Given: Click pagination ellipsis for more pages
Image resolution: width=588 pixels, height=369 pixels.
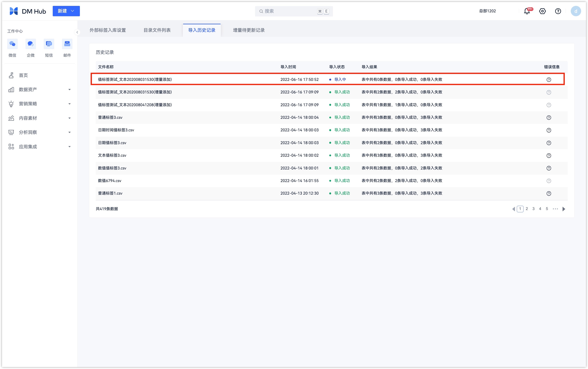Looking at the screenshot, I should pyautogui.click(x=555, y=209).
